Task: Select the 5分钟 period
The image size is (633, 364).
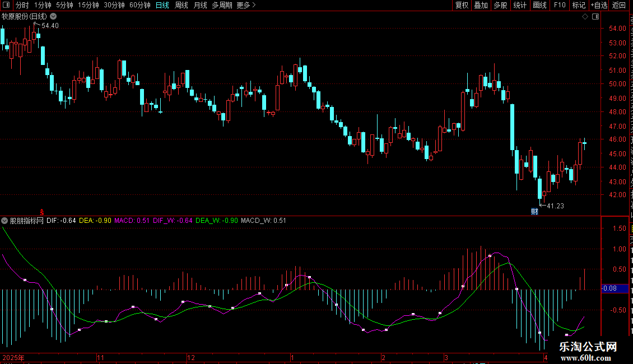Action: [64, 5]
